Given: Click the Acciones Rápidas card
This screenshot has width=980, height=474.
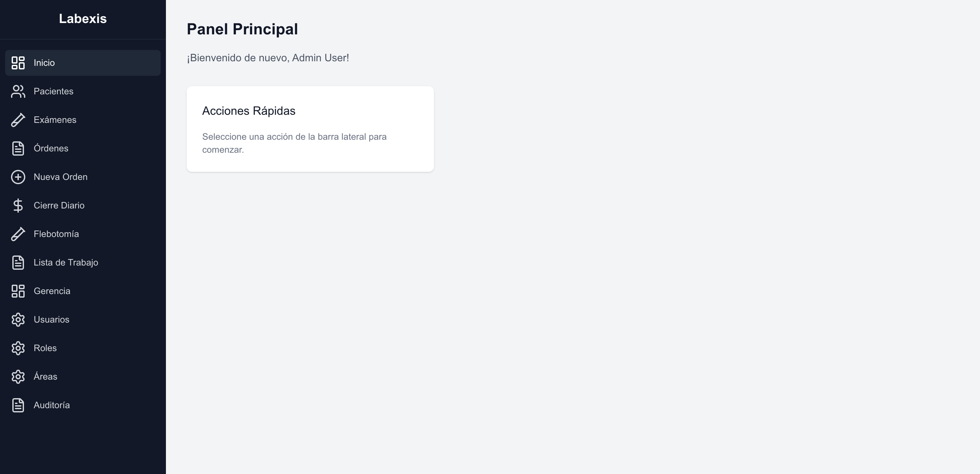Looking at the screenshot, I should pos(310,129).
